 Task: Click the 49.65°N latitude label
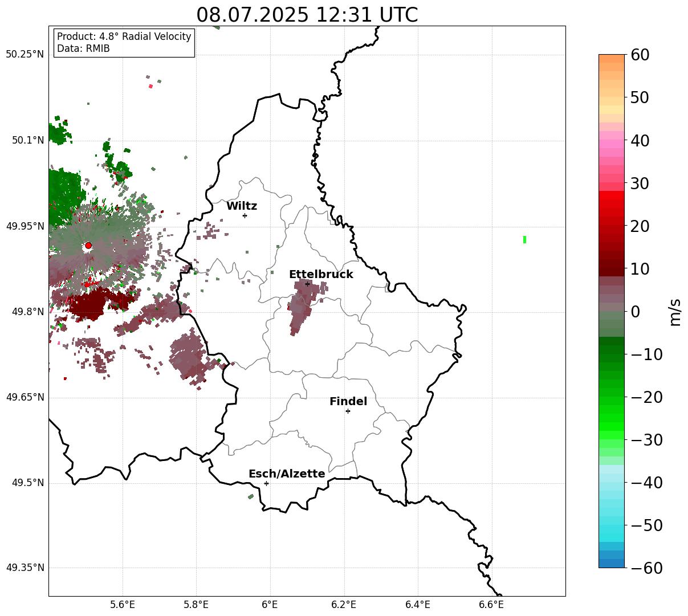25,397
